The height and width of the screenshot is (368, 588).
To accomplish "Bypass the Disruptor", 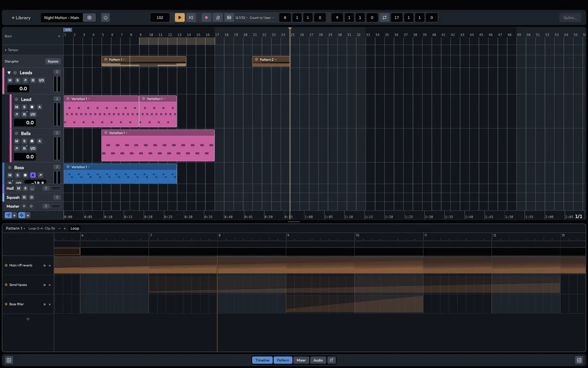I will point(53,61).
